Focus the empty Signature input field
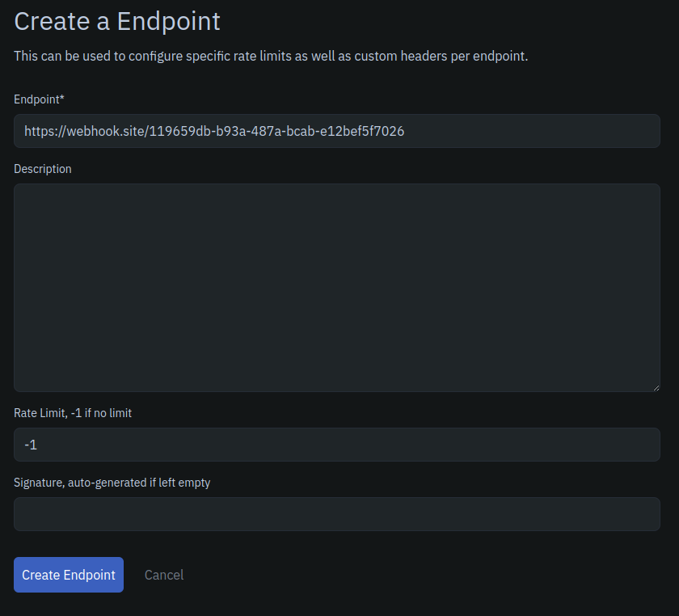 (x=336, y=514)
